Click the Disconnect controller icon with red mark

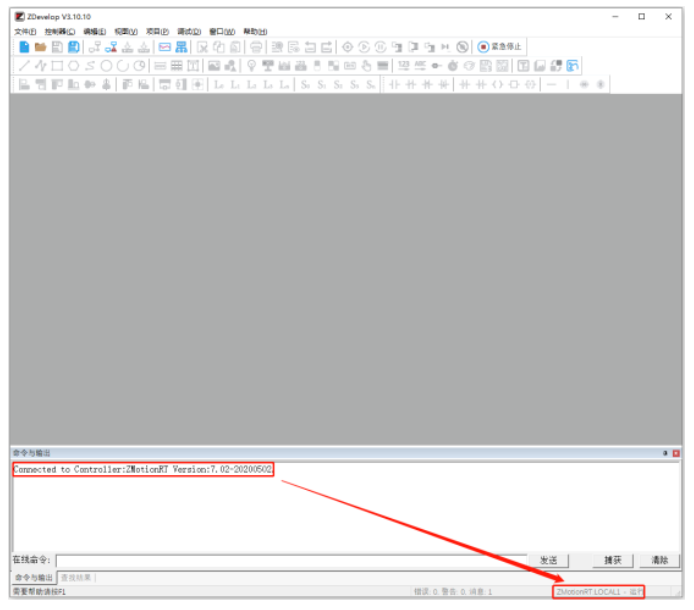pyautogui.click(x=111, y=46)
